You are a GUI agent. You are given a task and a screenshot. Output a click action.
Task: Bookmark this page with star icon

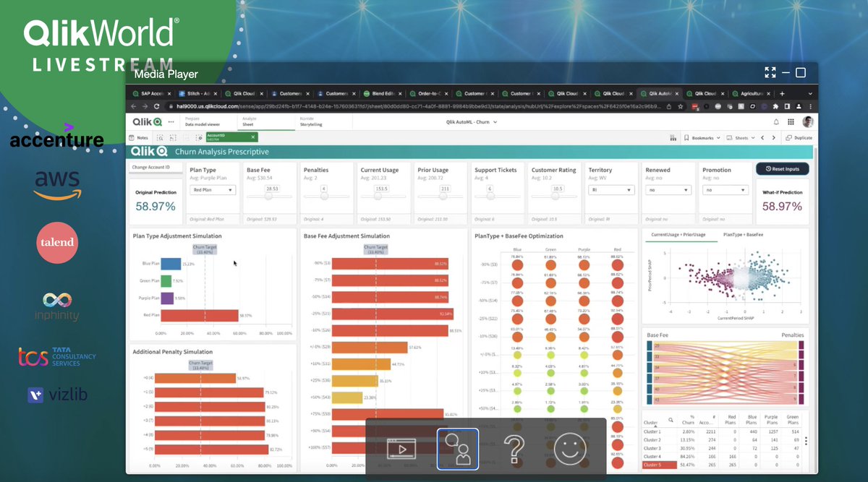681,106
